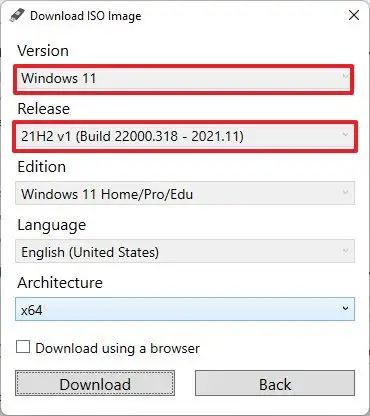The height and width of the screenshot is (416, 370).
Task: Click the chevron arrow of Release combo box
Action: coord(345,135)
